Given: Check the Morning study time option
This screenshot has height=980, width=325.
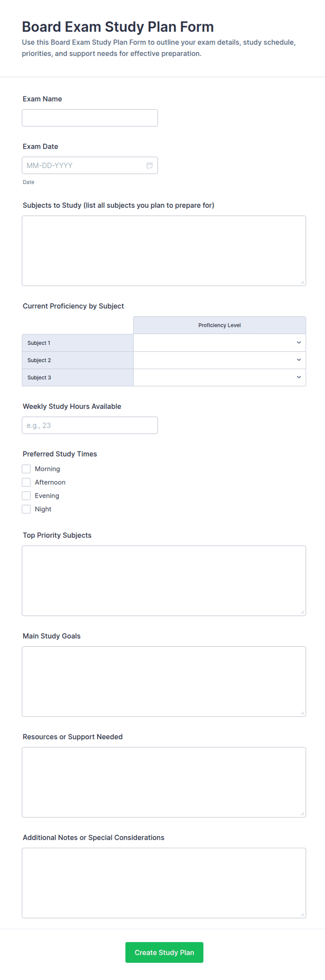Looking at the screenshot, I should pyautogui.click(x=26, y=469).
